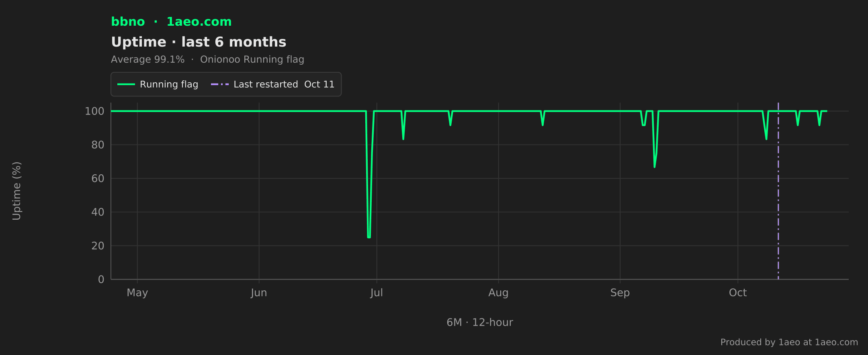Click the '60' y-axis tick label
The width and height of the screenshot is (868, 355).
tap(98, 179)
